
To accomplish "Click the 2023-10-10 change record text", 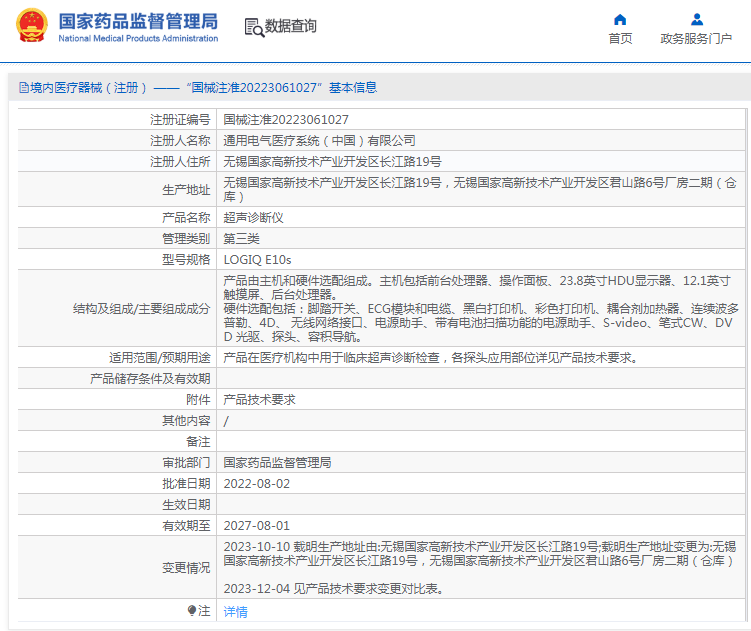I will pyautogui.click(x=480, y=554).
